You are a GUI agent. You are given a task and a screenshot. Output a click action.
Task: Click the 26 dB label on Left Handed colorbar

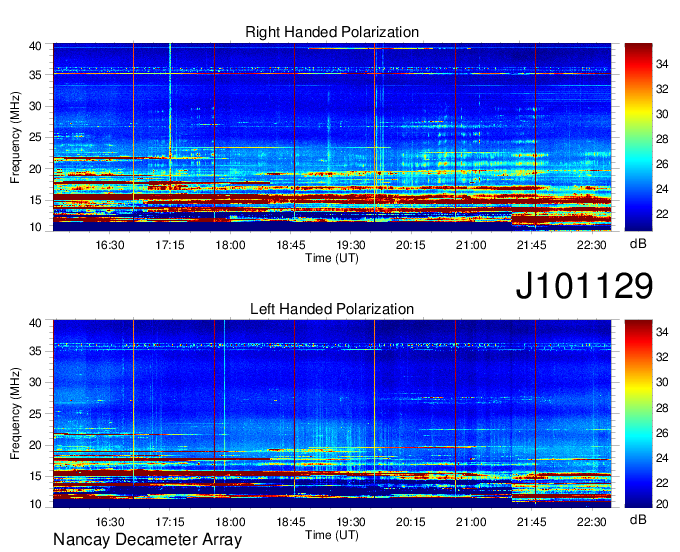tap(662, 433)
